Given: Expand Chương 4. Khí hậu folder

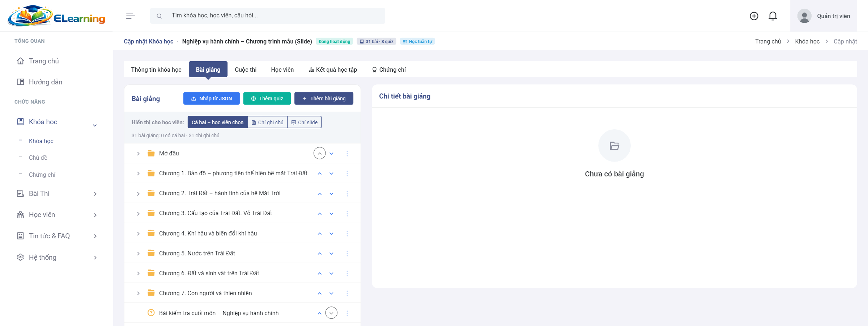Looking at the screenshot, I should [x=138, y=234].
